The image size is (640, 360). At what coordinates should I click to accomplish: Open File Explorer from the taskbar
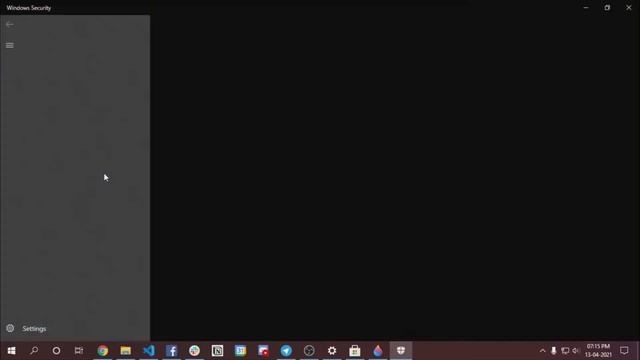[125, 351]
